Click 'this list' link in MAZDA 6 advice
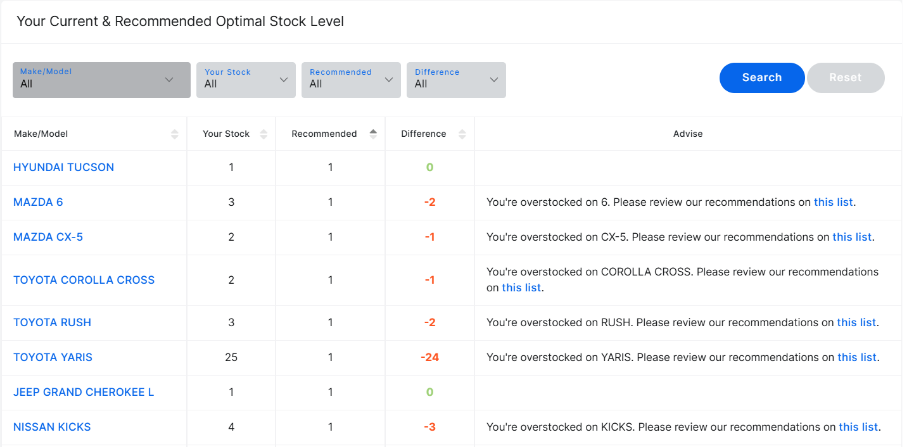Image resolution: width=903 pixels, height=447 pixels. [x=833, y=202]
